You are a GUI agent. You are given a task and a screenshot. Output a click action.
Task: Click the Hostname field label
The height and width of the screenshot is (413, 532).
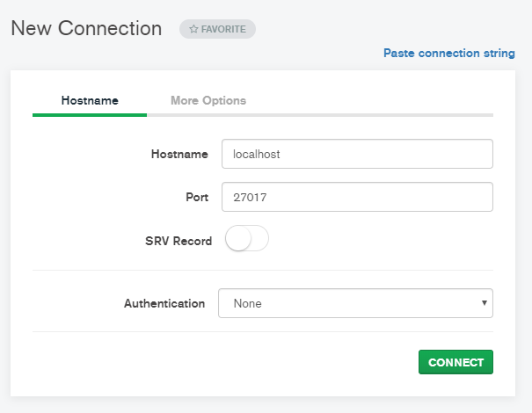179,154
